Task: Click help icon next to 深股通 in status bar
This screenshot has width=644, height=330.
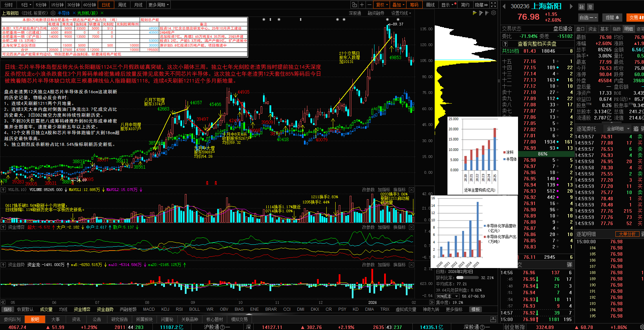Action: (482, 327)
